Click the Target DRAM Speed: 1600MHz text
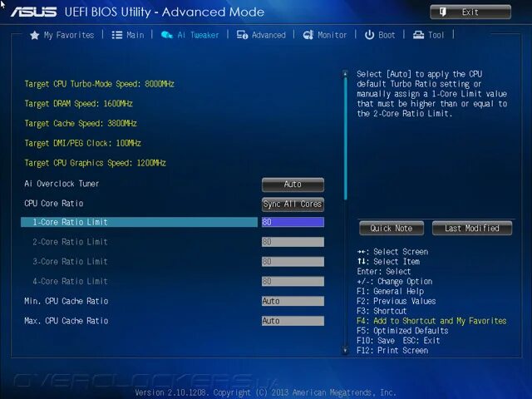532x399 pixels. 78,104
